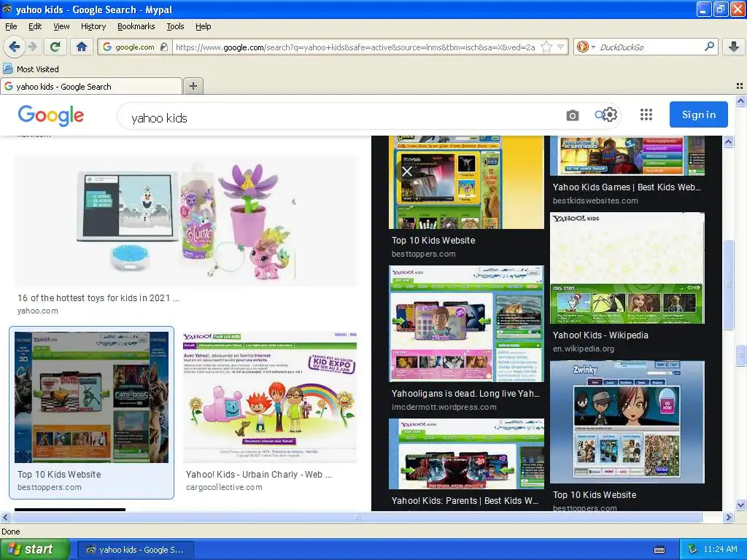Open the DuckDuckGo search engine selector
Image resolution: width=747 pixels, height=560 pixels.
pyautogui.click(x=586, y=47)
